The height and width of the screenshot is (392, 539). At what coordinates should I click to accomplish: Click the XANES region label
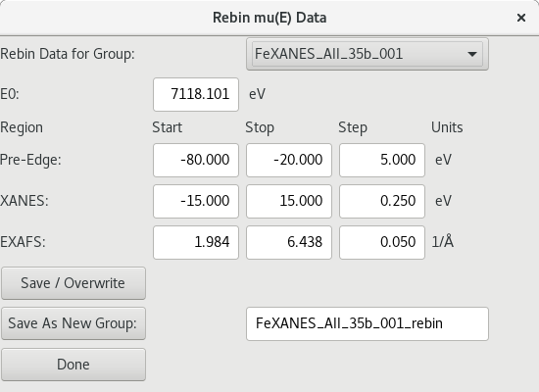24,201
